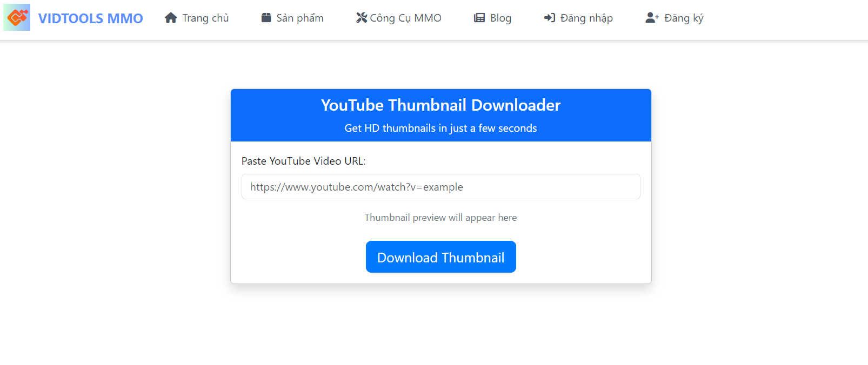The width and height of the screenshot is (868, 365).
Task: Click the sign-in arrow icon for Đăng nhập
Action: (550, 18)
